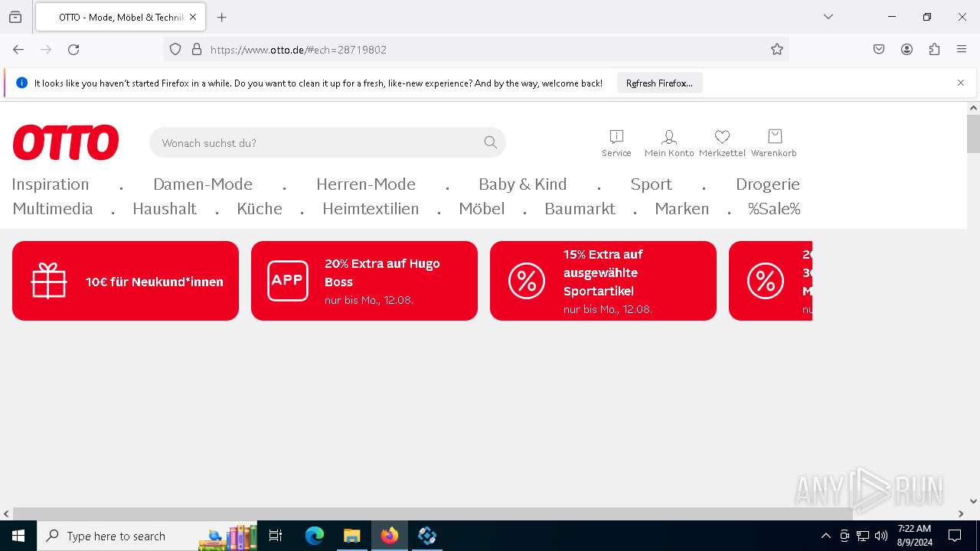Open Windows Start menu
This screenshot has height=551, width=980.
point(18,536)
